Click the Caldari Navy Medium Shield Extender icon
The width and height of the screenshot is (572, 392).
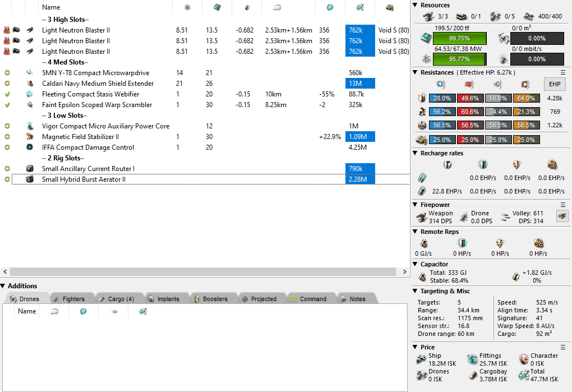[30, 84]
